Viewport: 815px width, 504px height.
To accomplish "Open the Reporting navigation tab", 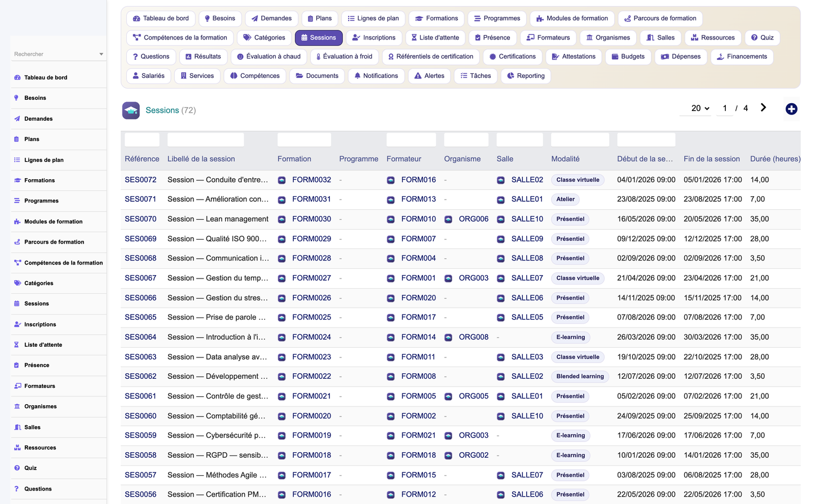I will coord(526,76).
